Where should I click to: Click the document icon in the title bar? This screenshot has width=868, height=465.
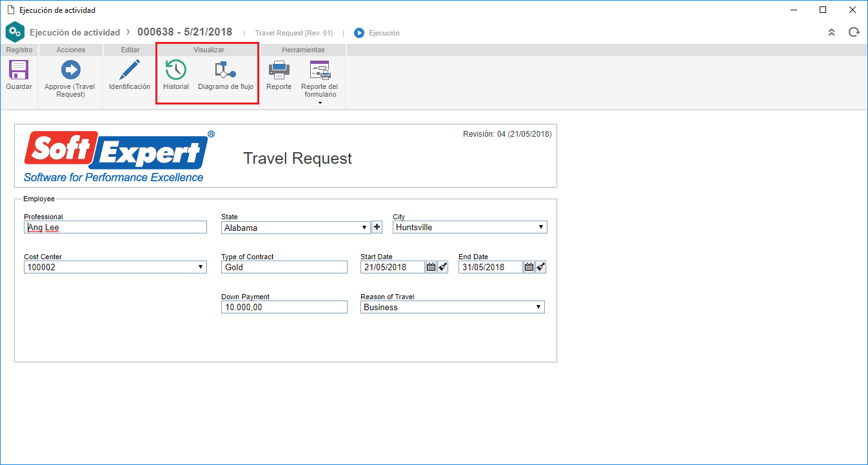tap(10, 10)
